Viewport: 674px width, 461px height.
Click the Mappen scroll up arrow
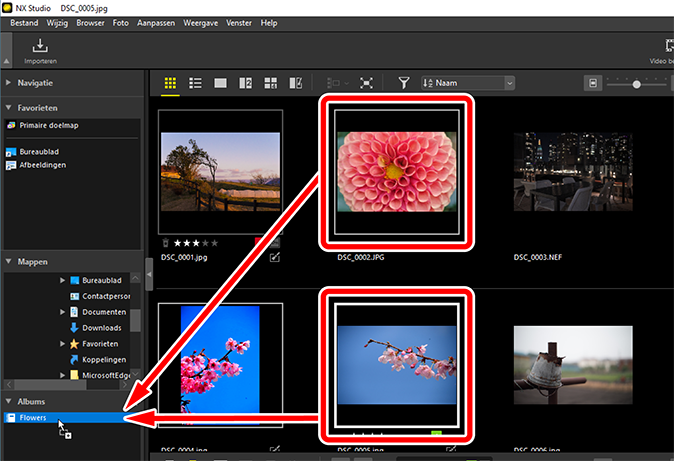135,278
